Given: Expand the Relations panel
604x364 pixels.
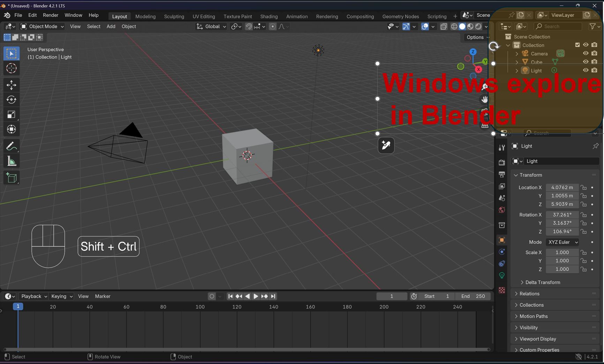Looking at the screenshot, I should point(556,294).
